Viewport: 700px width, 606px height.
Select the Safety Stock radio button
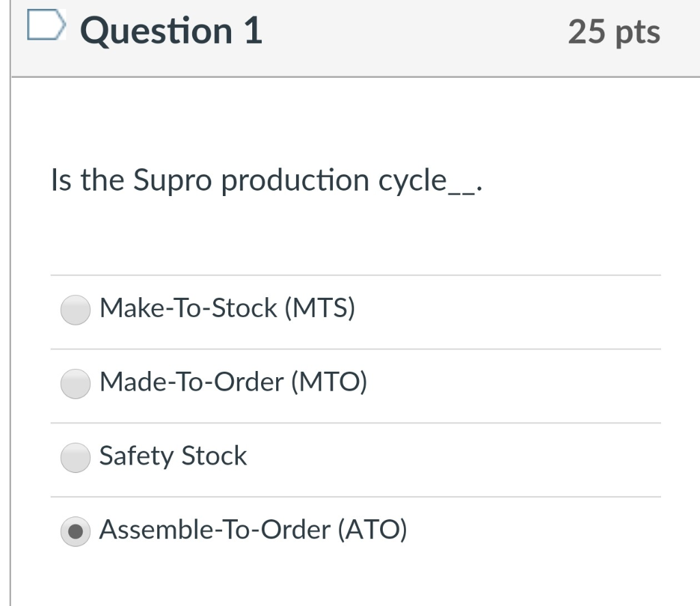click(75, 456)
